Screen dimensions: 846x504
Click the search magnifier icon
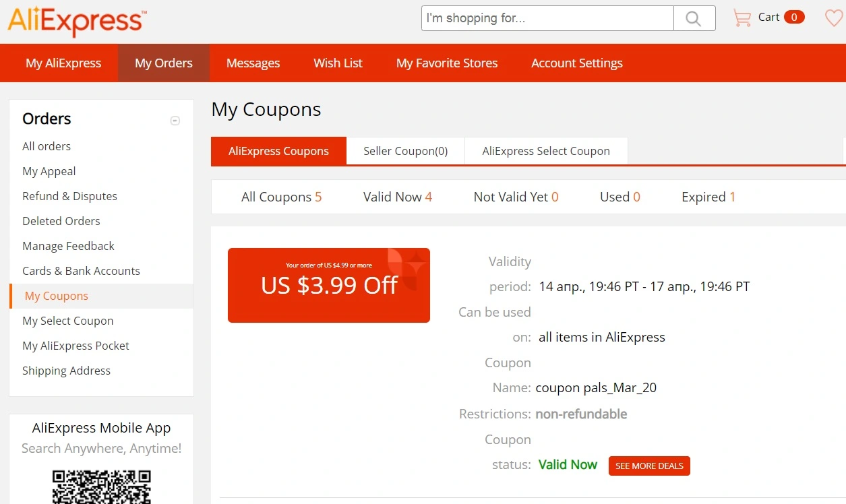click(x=694, y=19)
